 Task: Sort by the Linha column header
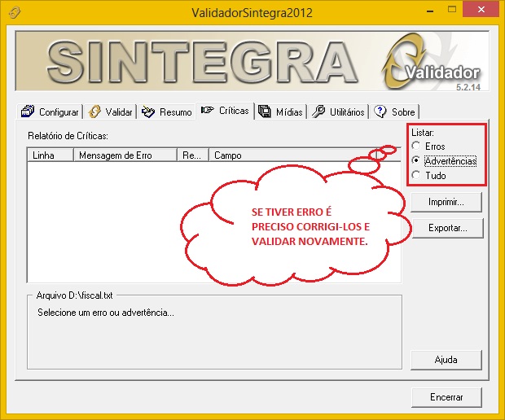pos(49,155)
